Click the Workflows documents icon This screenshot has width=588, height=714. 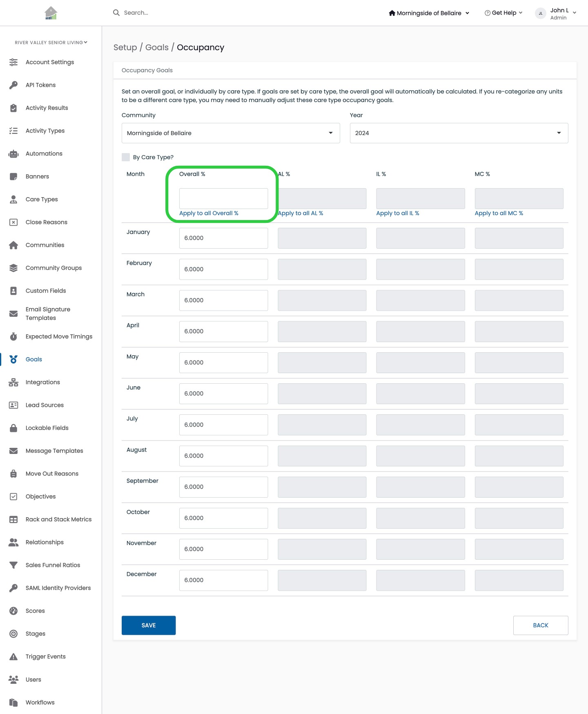pyautogui.click(x=13, y=702)
